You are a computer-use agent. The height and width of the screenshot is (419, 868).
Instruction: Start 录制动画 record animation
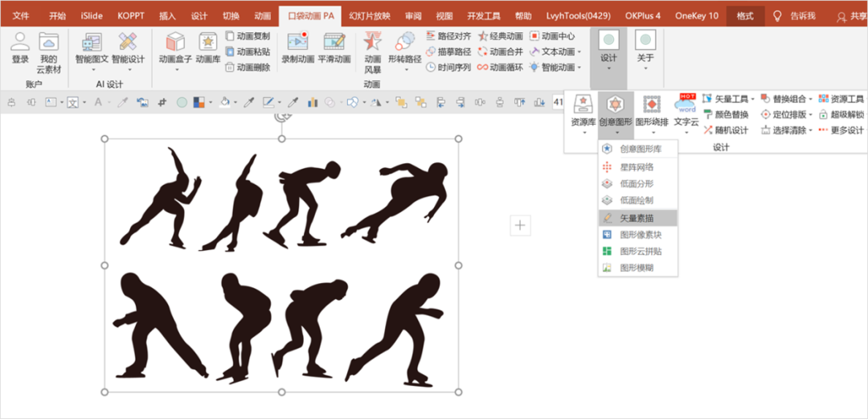[x=298, y=47]
